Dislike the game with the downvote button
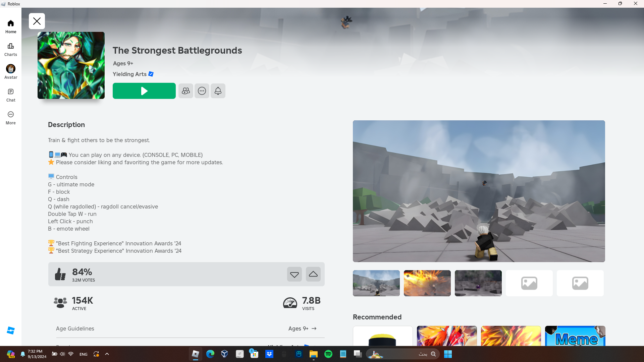The width and height of the screenshot is (644, 362). click(x=294, y=274)
